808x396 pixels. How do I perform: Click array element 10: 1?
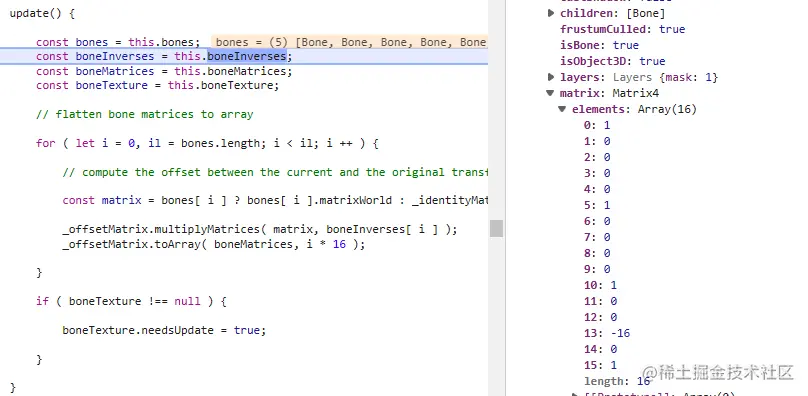pyautogui.click(x=600, y=285)
